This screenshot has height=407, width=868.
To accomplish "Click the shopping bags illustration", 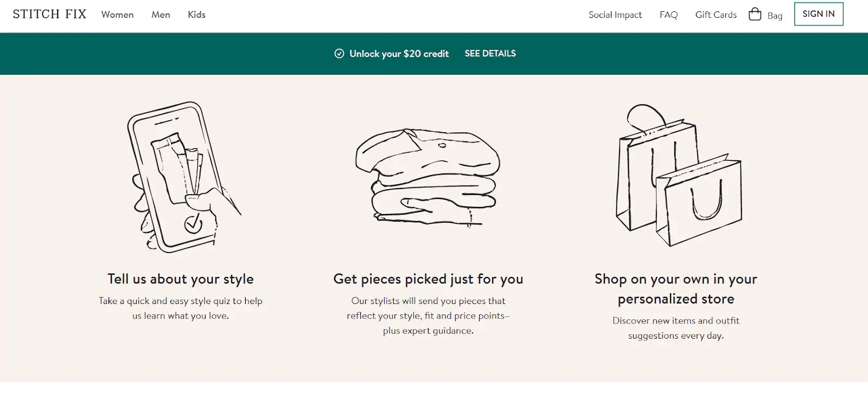I will coord(678,175).
